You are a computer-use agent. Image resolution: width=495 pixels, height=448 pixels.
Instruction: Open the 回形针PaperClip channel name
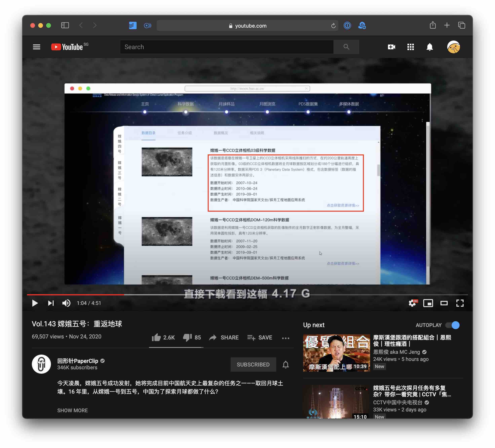coord(78,361)
